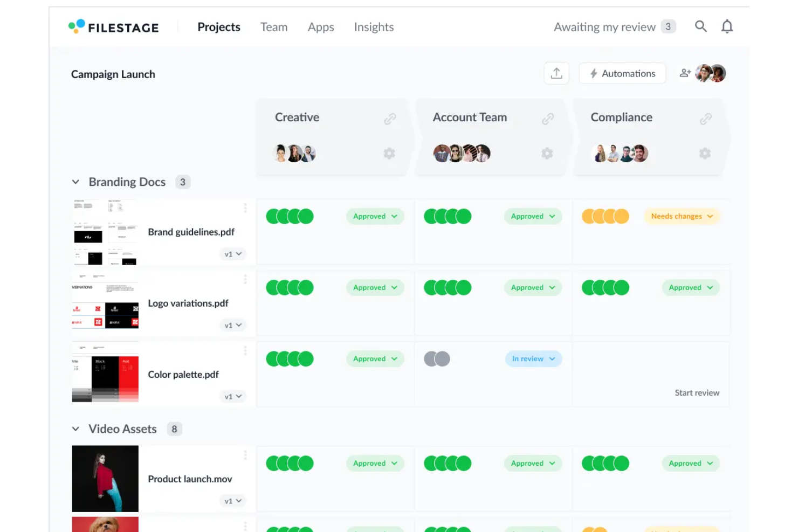Screen dimensions: 798x532
Task: Click the Compliance reviewer avatars
Action: point(620,154)
